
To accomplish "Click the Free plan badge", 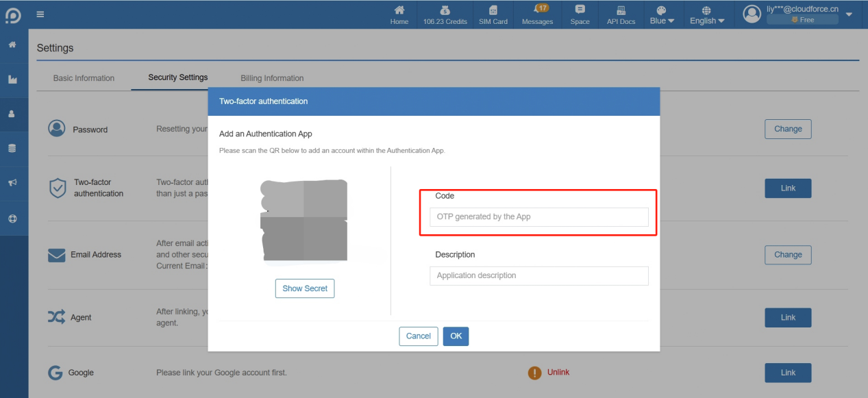I will pos(802,20).
